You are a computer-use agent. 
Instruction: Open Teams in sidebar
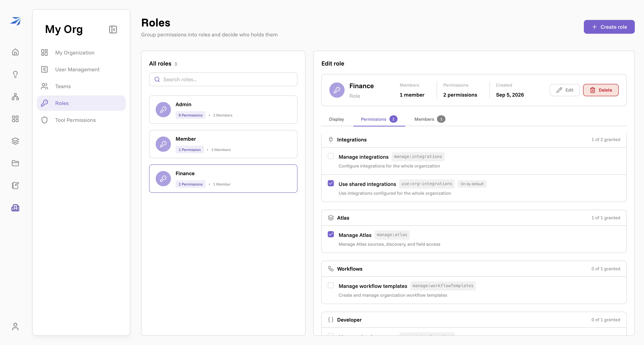coord(81,86)
